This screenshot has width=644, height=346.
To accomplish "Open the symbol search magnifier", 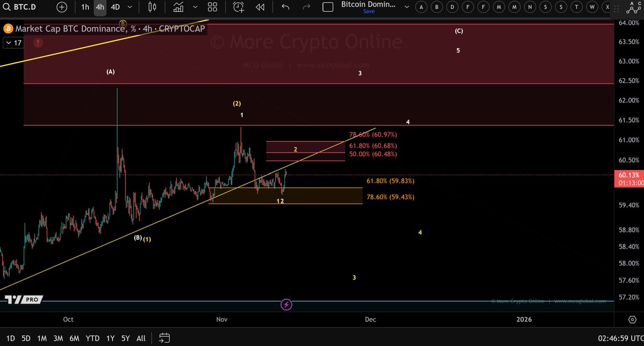I will 6,8.
